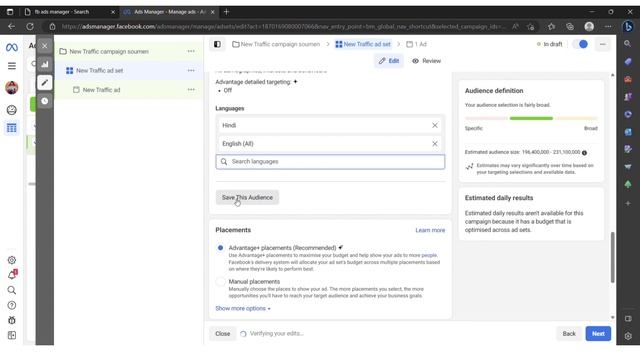
Task: Toggle the side panel collapse icon
Action: coord(217,44)
